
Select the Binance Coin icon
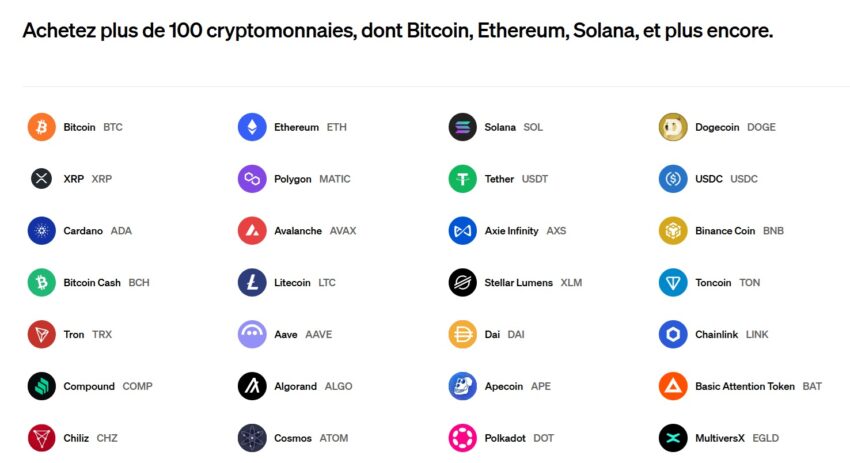673,231
